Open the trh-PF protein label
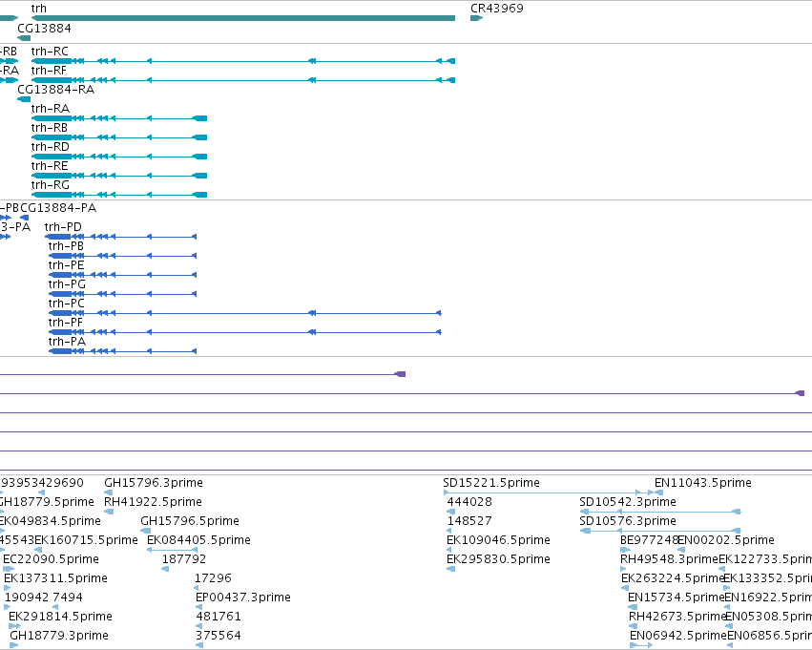 pos(65,323)
